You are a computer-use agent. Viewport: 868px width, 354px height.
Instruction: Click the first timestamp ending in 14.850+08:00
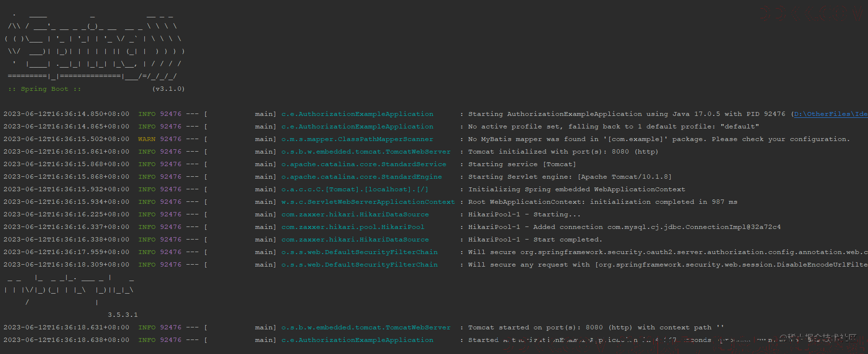(67, 114)
